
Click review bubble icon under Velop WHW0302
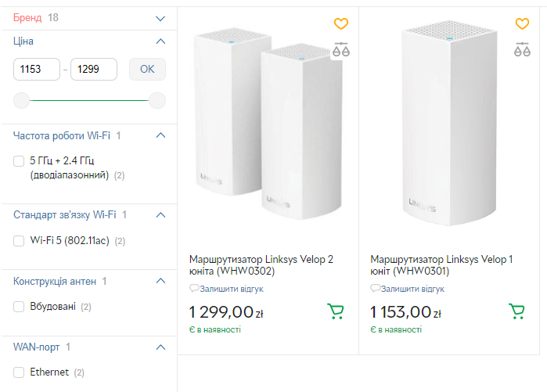[x=194, y=289]
